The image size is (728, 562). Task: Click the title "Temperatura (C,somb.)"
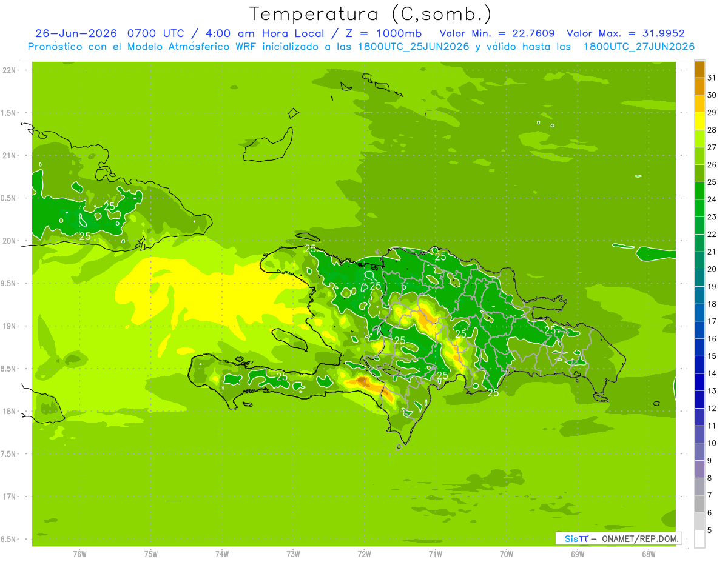click(370, 14)
